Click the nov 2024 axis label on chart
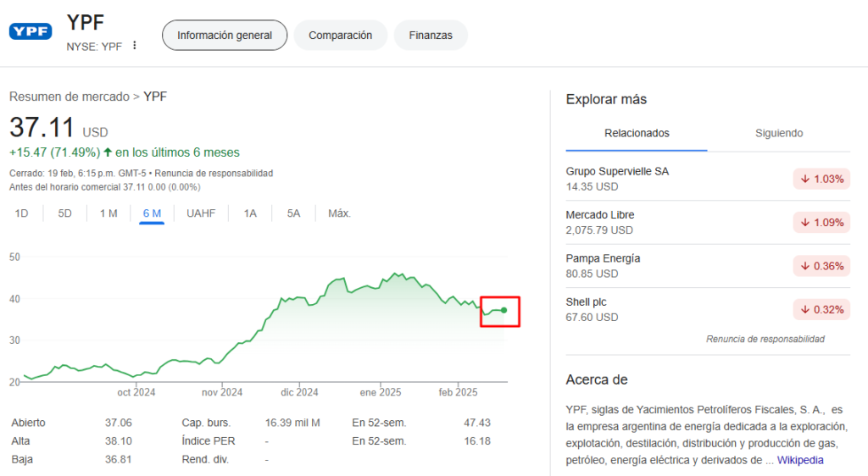 (x=222, y=392)
